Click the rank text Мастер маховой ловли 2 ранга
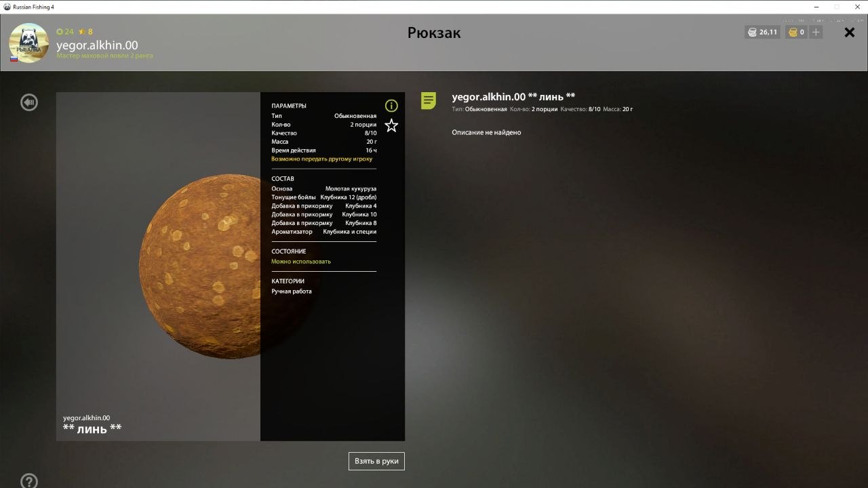 [104, 56]
